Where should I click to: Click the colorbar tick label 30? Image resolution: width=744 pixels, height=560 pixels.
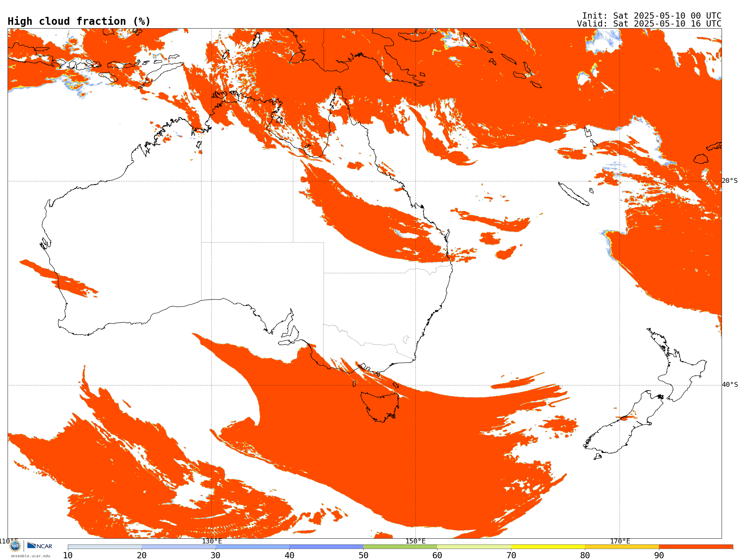(x=216, y=556)
